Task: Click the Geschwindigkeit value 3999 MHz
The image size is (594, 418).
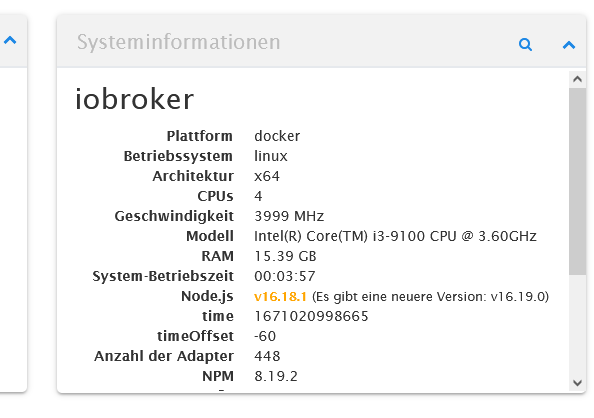Action: point(289,216)
